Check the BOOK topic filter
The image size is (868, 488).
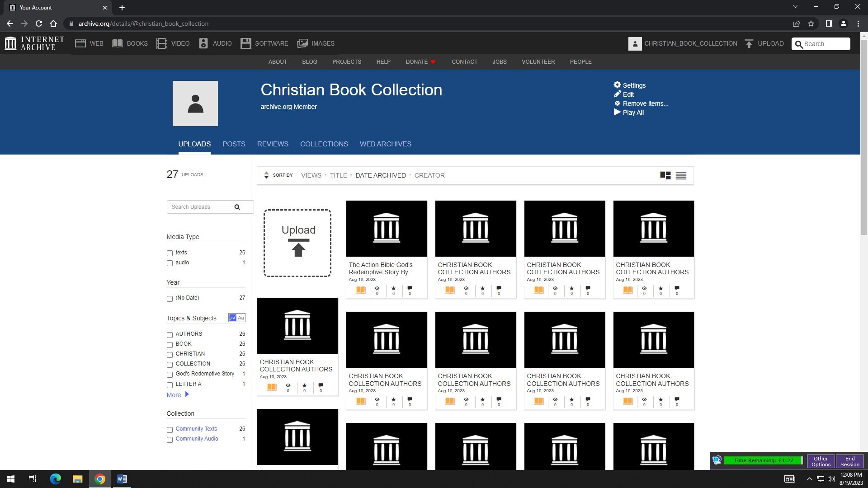coord(170,344)
